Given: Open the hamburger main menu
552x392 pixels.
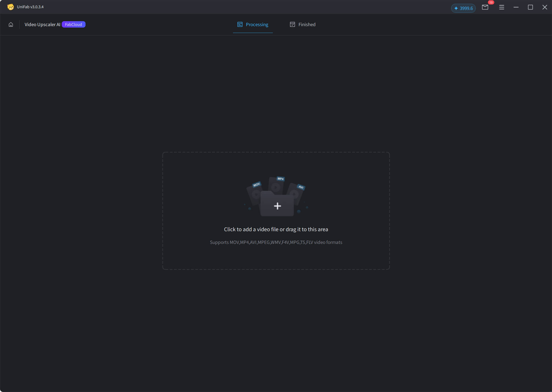Looking at the screenshot, I should (502, 8).
